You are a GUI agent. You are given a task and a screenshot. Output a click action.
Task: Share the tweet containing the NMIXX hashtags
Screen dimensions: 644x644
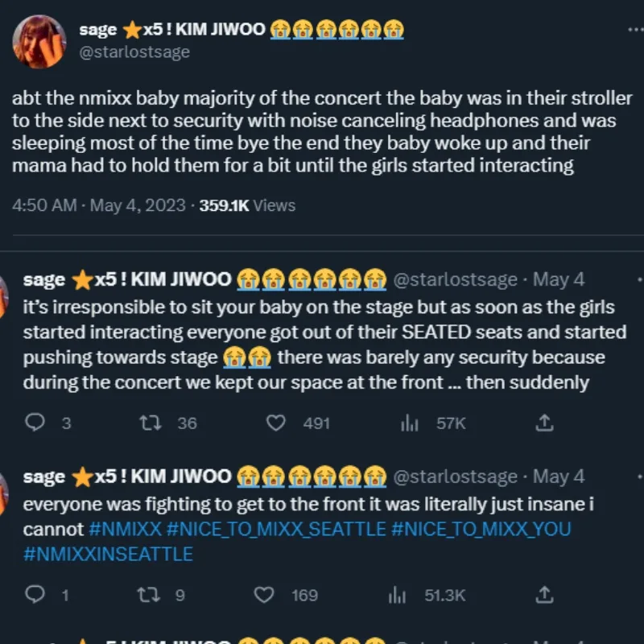click(544, 595)
